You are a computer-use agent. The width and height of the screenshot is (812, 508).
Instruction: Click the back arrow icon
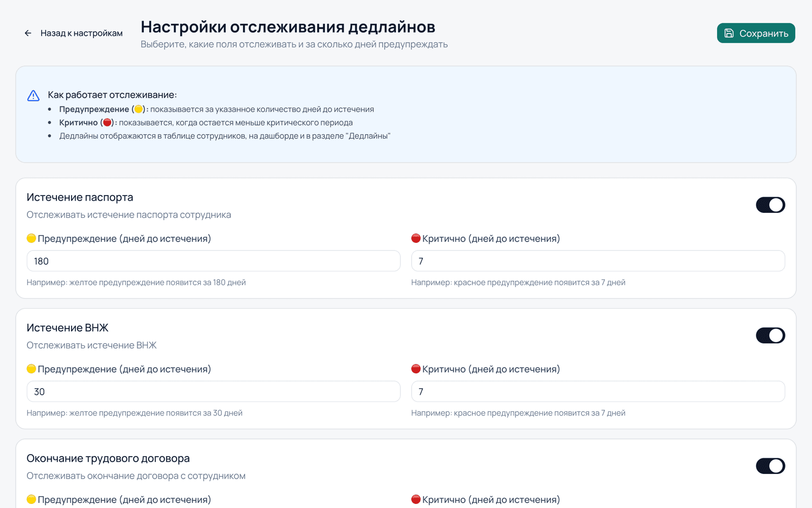pyautogui.click(x=28, y=33)
